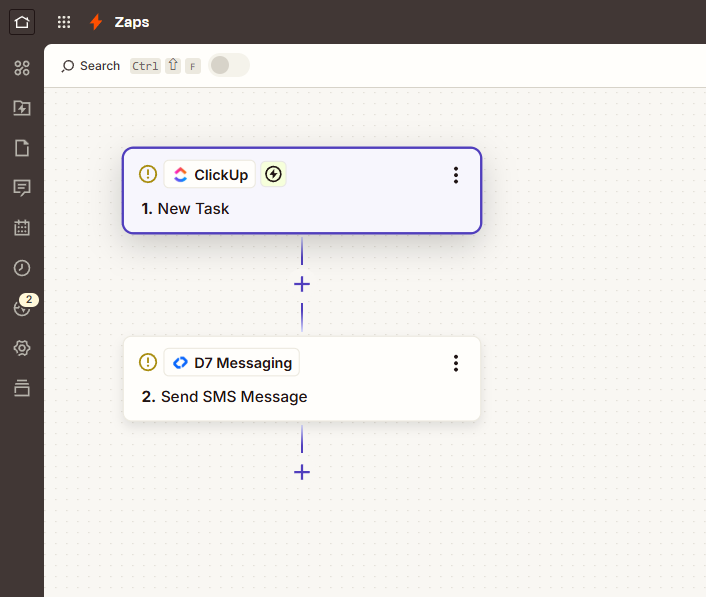Open the three-dot menu on New Task step
706x597 pixels.
pyautogui.click(x=456, y=175)
